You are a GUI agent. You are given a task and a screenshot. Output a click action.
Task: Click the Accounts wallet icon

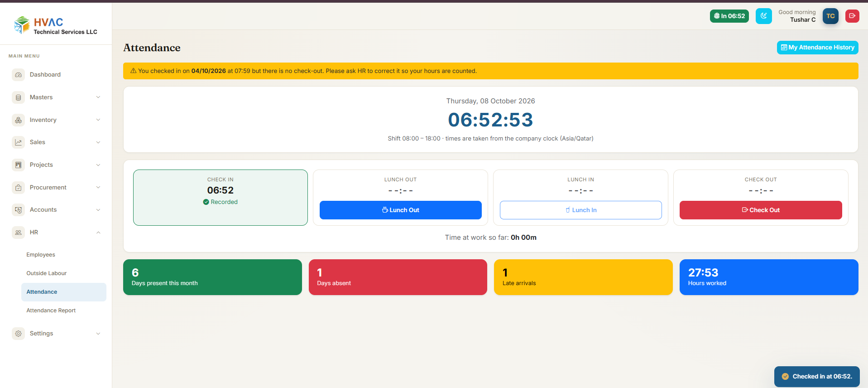[x=18, y=210]
